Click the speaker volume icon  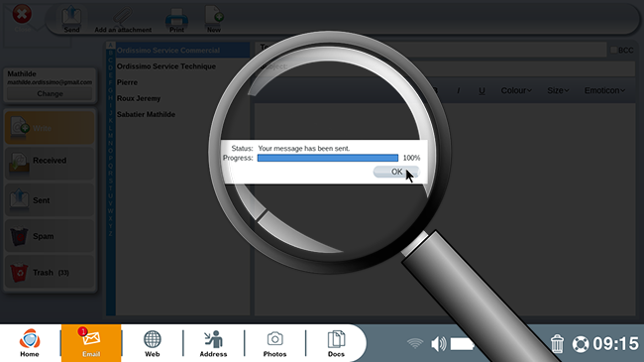tap(439, 343)
